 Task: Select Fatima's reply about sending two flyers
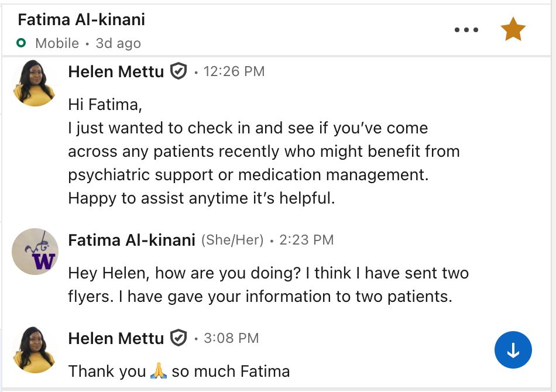click(x=267, y=284)
